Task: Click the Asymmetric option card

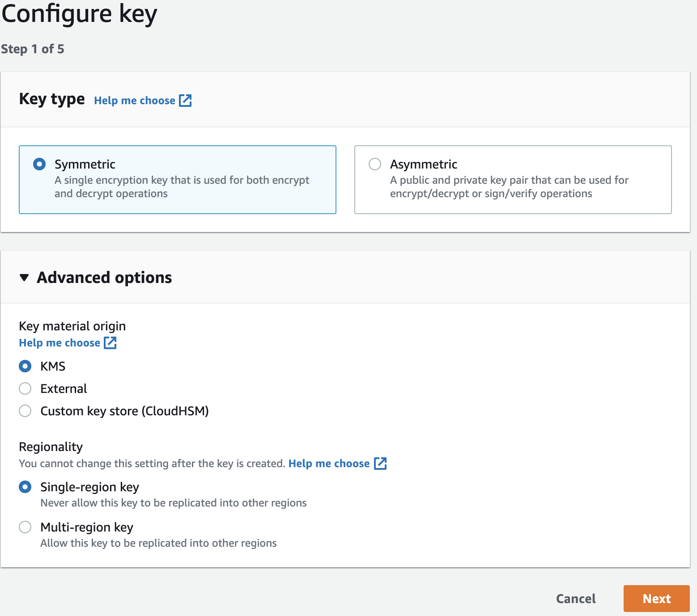Action: (x=513, y=179)
